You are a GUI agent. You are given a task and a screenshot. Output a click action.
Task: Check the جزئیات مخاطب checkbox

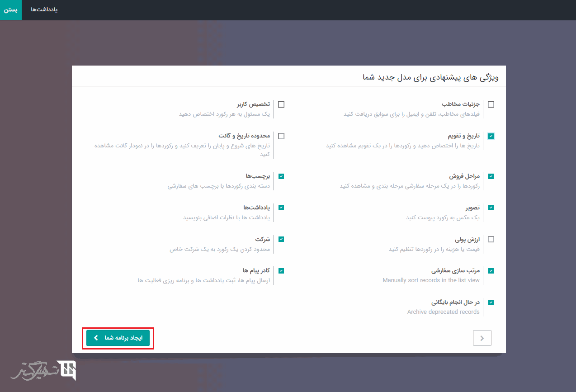(491, 104)
